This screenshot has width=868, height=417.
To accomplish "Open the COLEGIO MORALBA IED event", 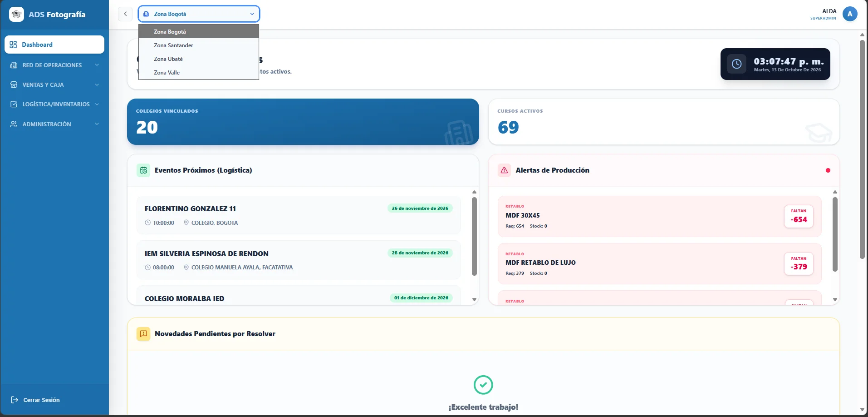I will [x=299, y=295].
